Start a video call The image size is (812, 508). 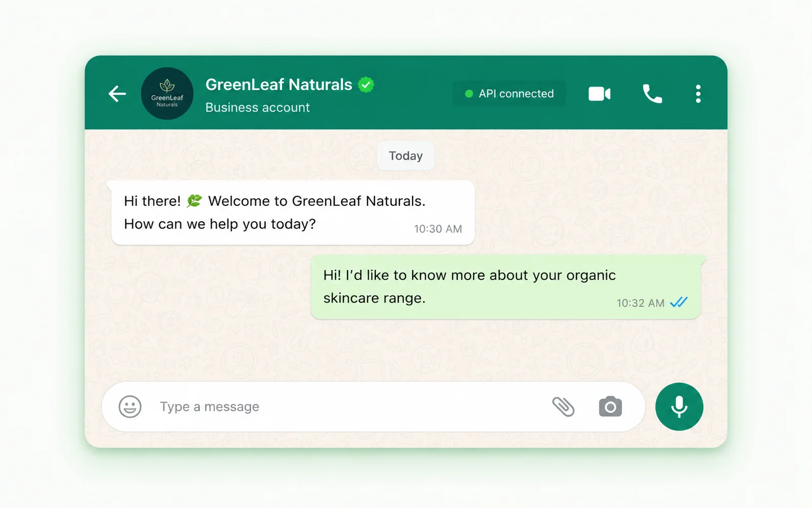click(x=600, y=94)
